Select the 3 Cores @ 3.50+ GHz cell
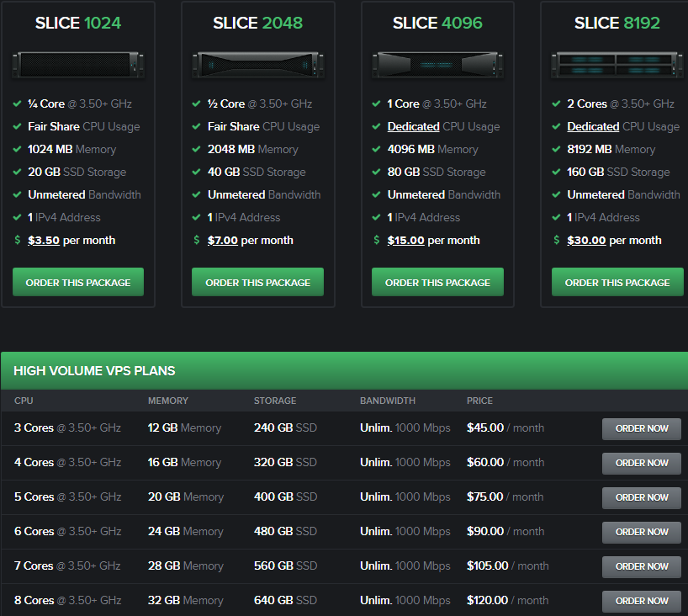This screenshot has width=688, height=616. [67, 428]
